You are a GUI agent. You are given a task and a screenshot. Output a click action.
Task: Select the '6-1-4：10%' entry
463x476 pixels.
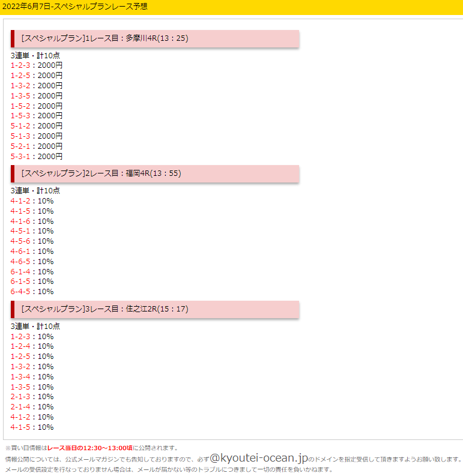[x=32, y=272]
